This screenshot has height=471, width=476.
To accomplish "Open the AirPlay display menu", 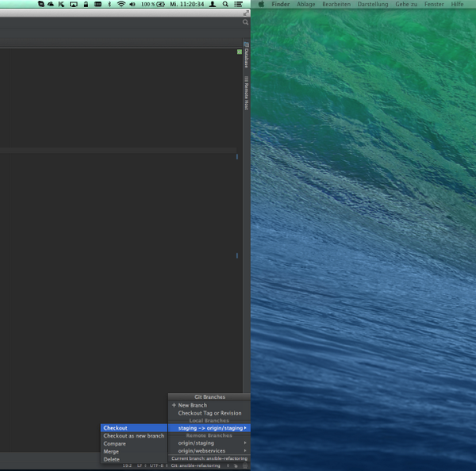I will (x=74, y=4).
